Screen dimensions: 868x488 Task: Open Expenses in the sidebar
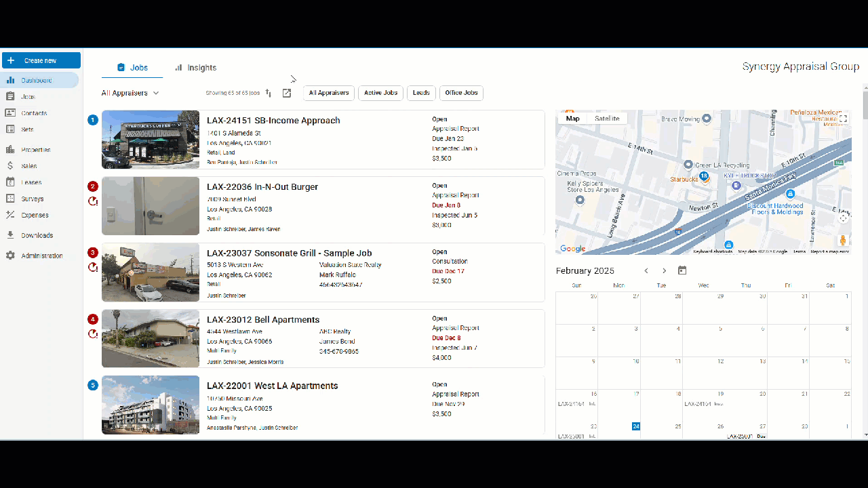pyautogui.click(x=39, y=215)
